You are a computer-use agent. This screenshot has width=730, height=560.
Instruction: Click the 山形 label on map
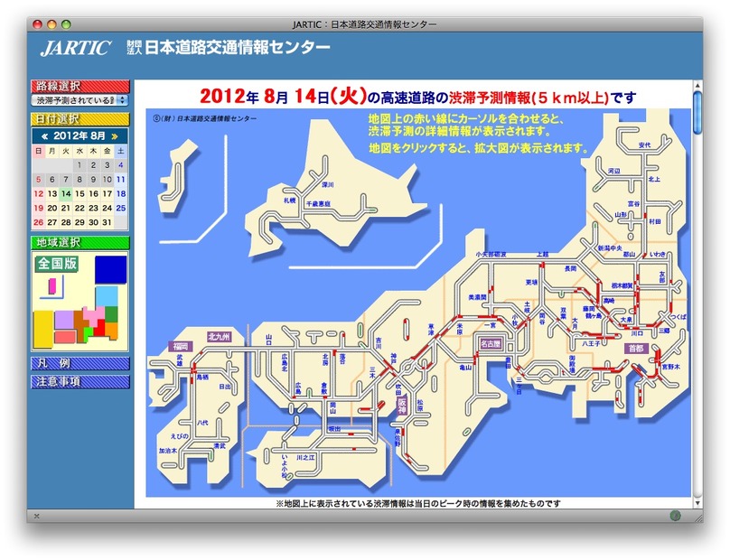621,215
